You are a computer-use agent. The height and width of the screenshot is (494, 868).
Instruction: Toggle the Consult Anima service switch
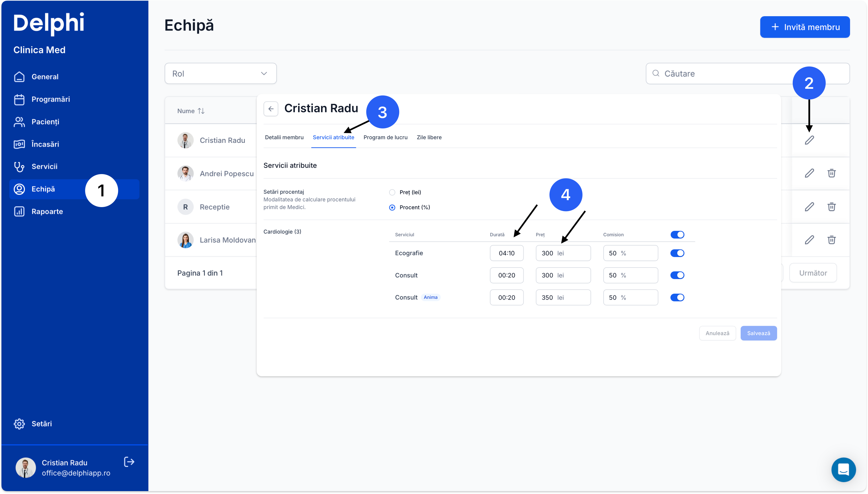[677, 298]
